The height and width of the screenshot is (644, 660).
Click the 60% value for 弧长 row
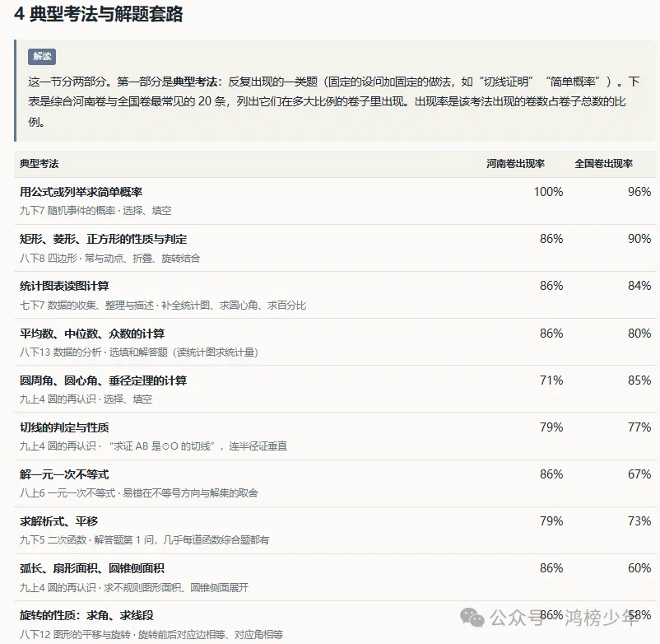(639, 568)
